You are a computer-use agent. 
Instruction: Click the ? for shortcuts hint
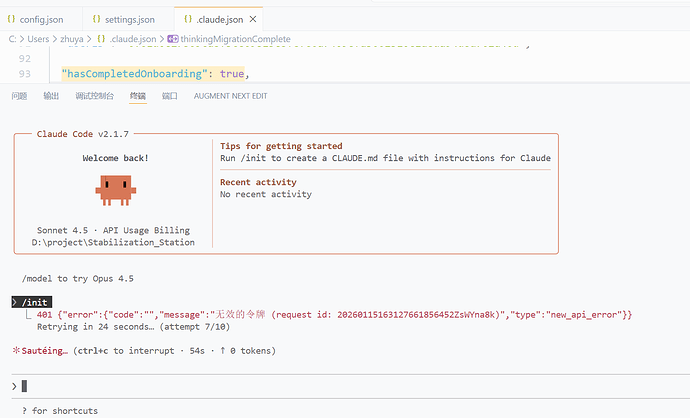60,411
